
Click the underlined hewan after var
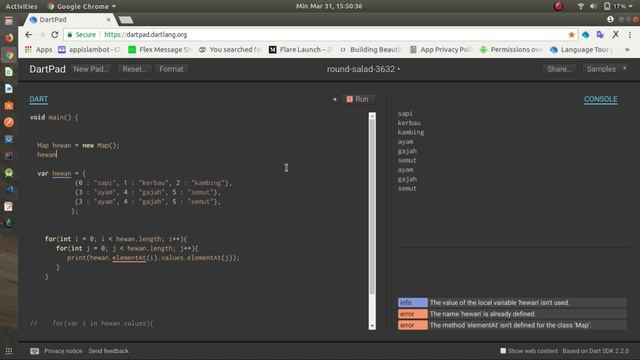(62, 173)
